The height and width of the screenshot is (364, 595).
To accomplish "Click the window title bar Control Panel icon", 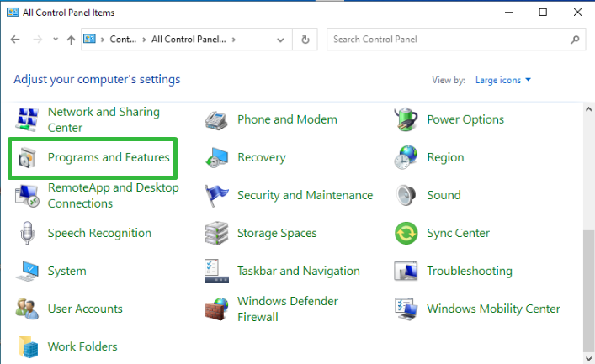I will tap(13, 13).
